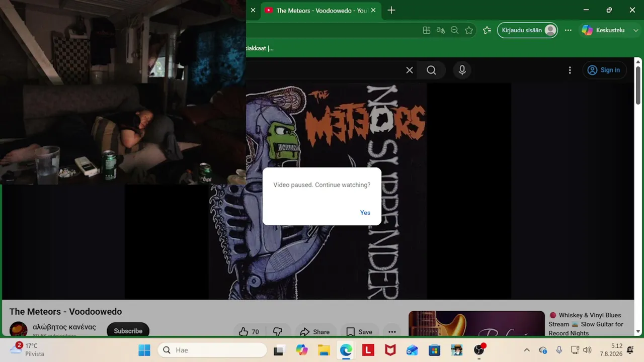Image resolution: width=644 pixels, height=362 pixels.
Task: Open Whiskey & Vinyl Blues Stream thumbnail
Action: pyautogui.click(x=476, y=323)
